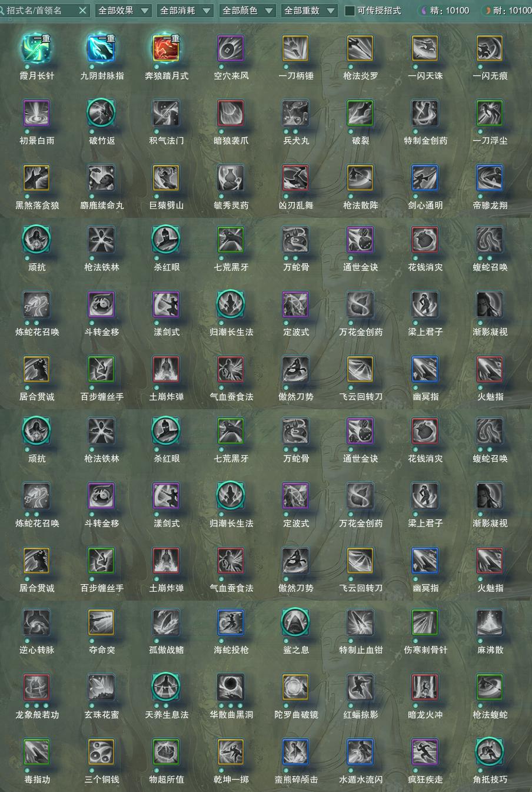Image resolution: width=532 pixels, height=792 pixels.
Task: Choose the 蛮熊碎颅击 skill icon
Action: (x=296, y=752)
